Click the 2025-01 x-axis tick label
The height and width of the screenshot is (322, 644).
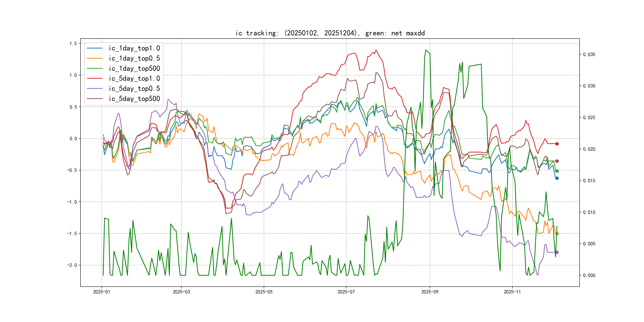point(102,292)
